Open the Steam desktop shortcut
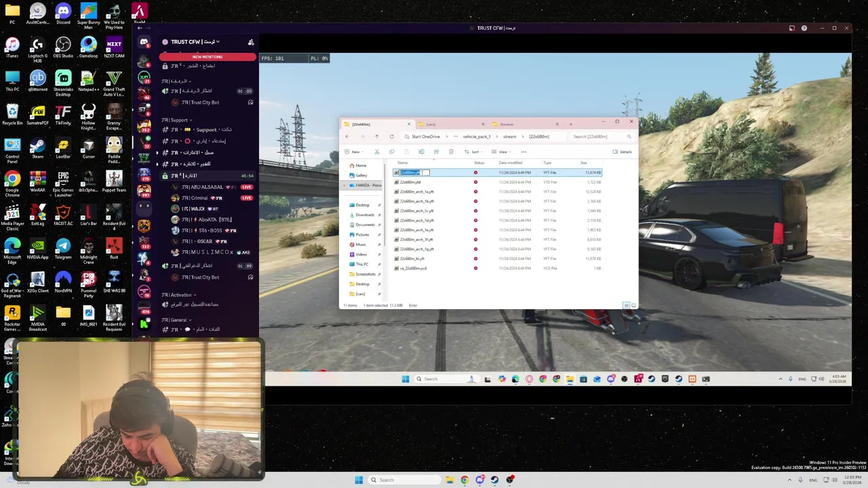Screen dimensions: 868x488 [37, 148]
